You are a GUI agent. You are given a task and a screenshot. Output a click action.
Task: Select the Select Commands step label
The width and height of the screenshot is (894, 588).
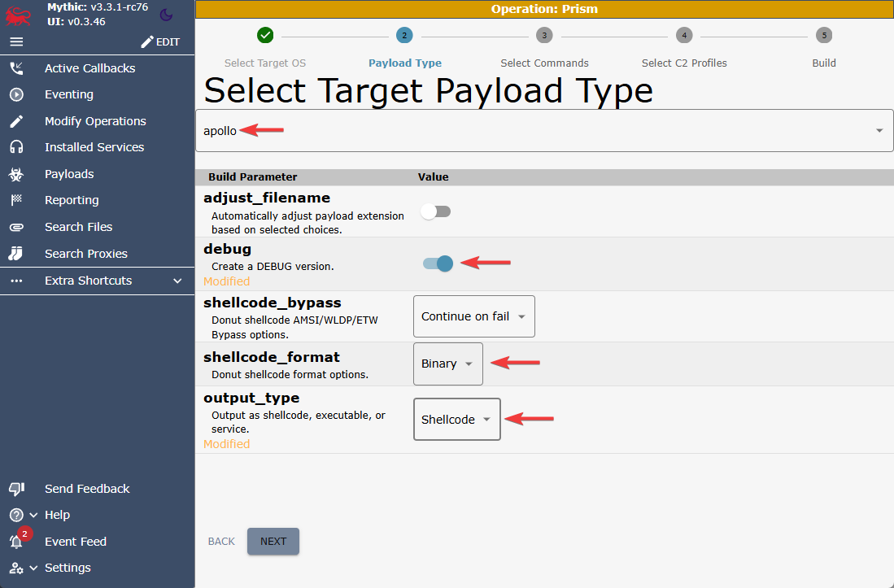(544, 63)
